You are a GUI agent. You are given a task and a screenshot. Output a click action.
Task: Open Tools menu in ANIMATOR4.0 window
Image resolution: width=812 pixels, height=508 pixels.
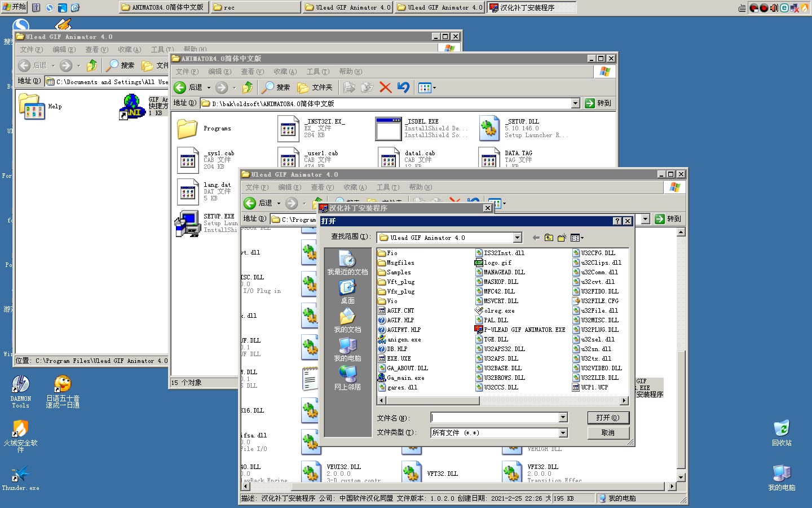coord(317,72)
